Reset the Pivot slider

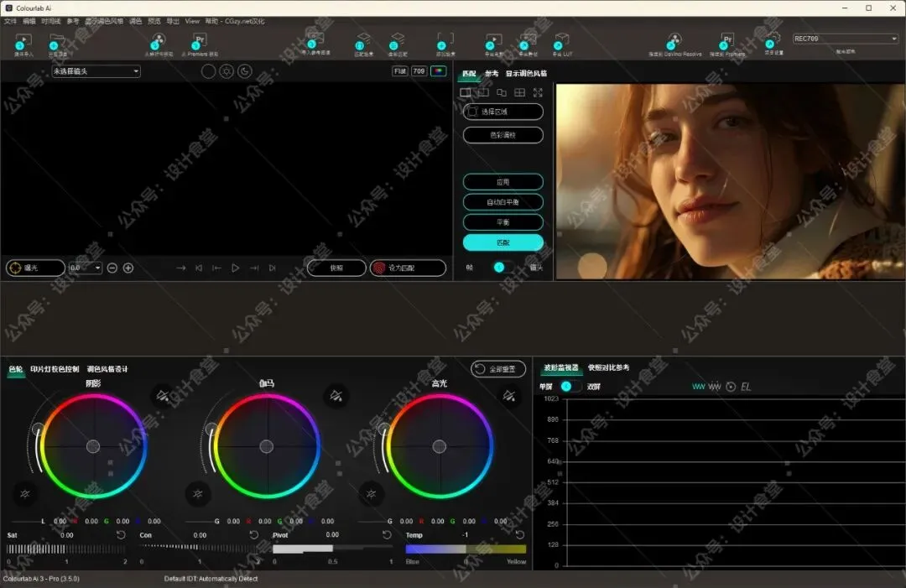pos(387,535)
